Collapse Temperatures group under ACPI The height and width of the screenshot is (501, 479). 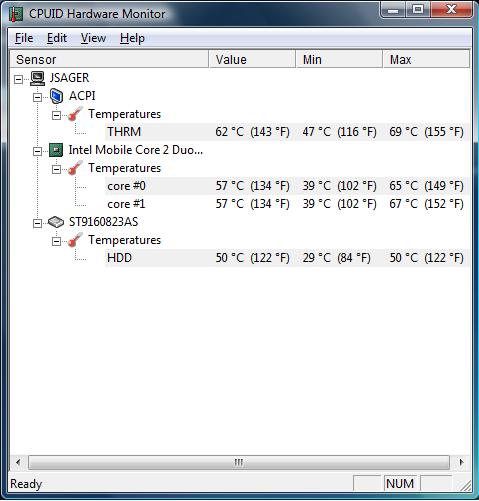(x=56, y=115)
